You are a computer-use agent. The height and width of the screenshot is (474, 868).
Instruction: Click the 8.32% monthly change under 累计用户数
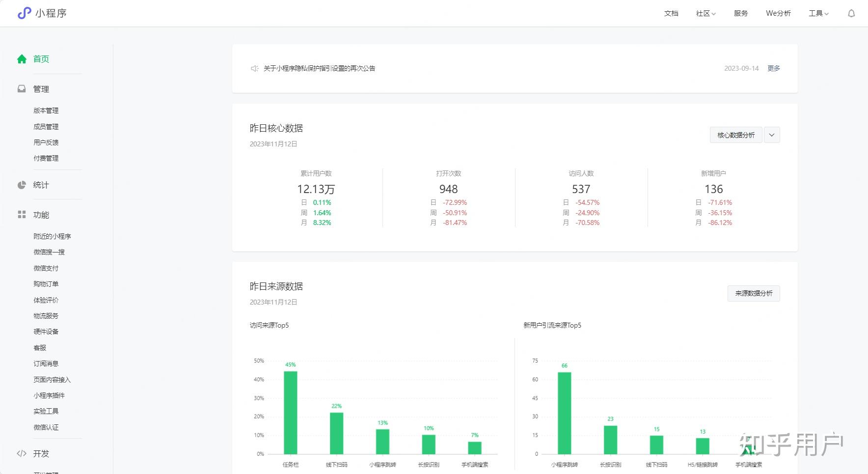[322, 223]
